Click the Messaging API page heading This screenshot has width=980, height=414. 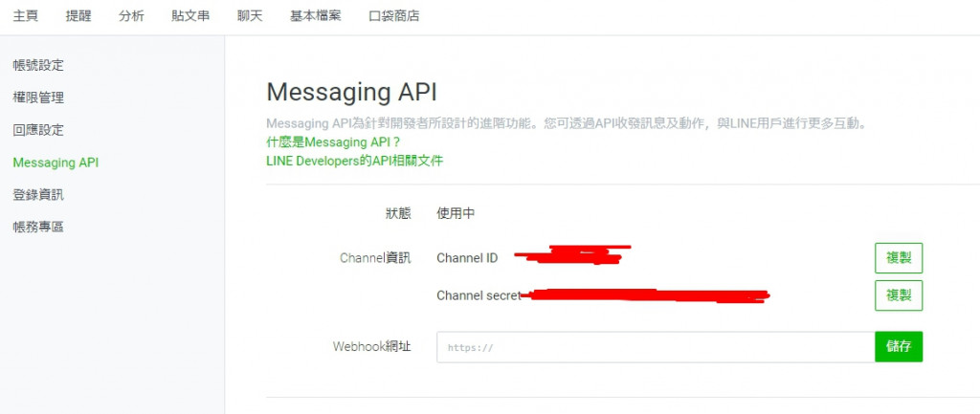352,93
